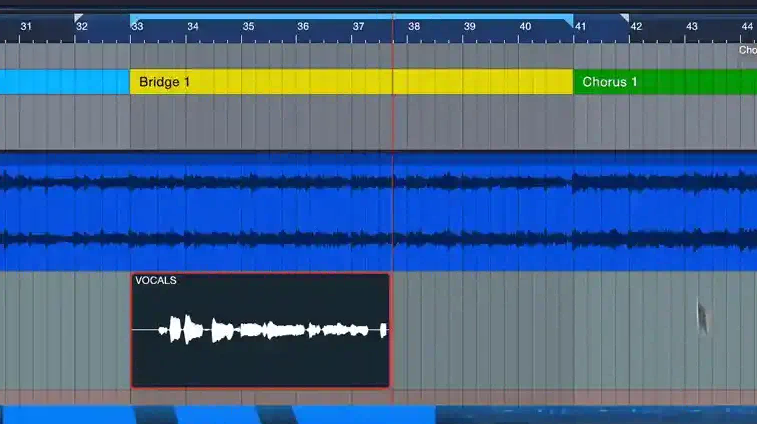This screenshot has width=757, height=424.
Task: Click the light blue arranger section before Bridge 1
Action: [x=65, y=82]
